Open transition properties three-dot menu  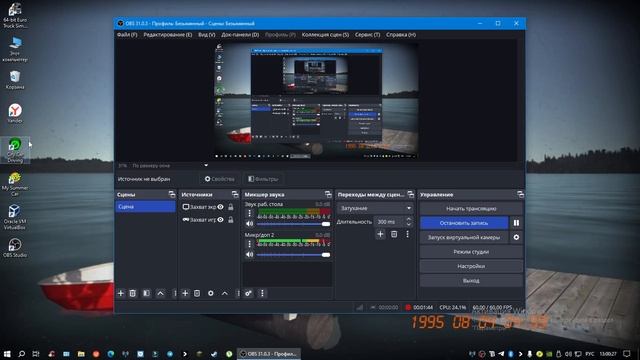[407, 234]
